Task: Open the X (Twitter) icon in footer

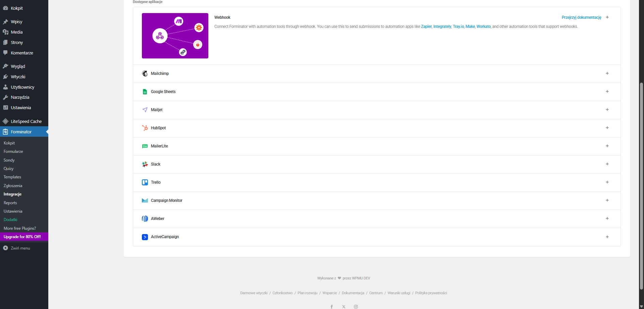Action: [x=344, y=307]
